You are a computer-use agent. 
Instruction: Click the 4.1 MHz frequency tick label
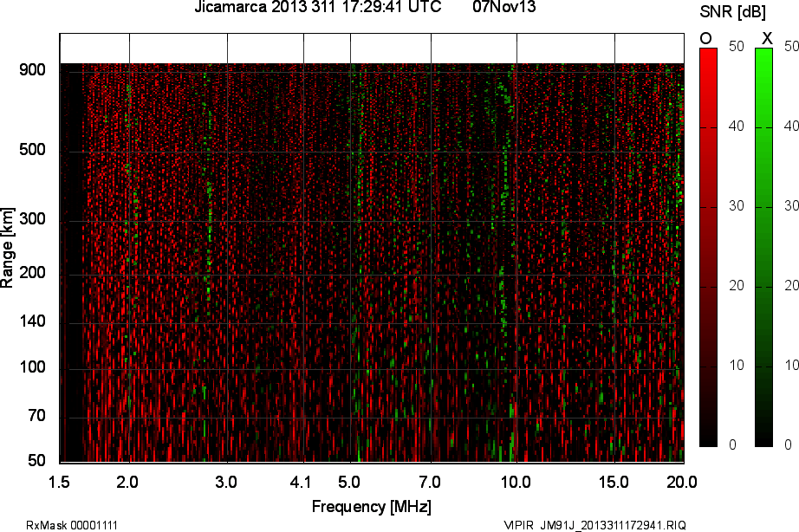301,481
